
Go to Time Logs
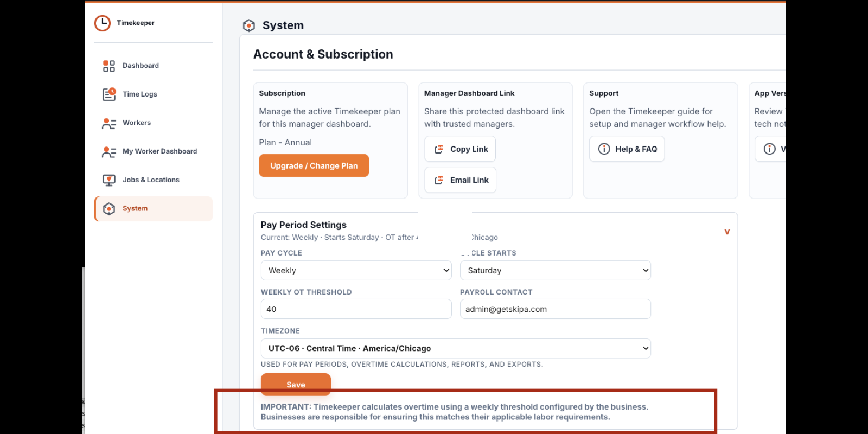click(x=154, y=94)
